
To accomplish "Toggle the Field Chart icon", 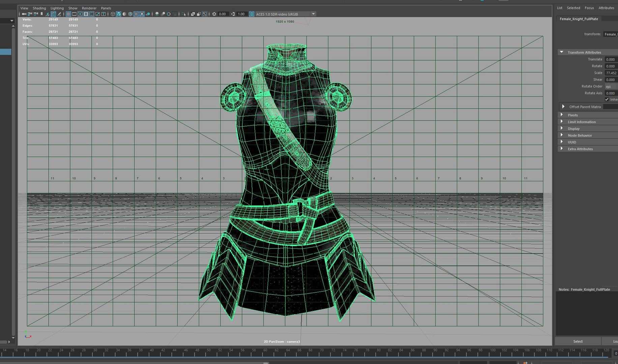I will tap(92, 14).
